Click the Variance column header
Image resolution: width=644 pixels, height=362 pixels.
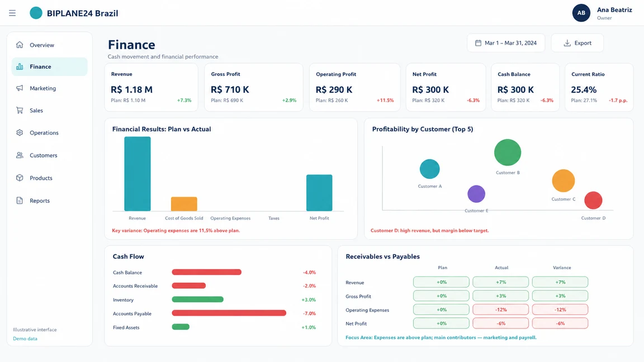(562, 268)
